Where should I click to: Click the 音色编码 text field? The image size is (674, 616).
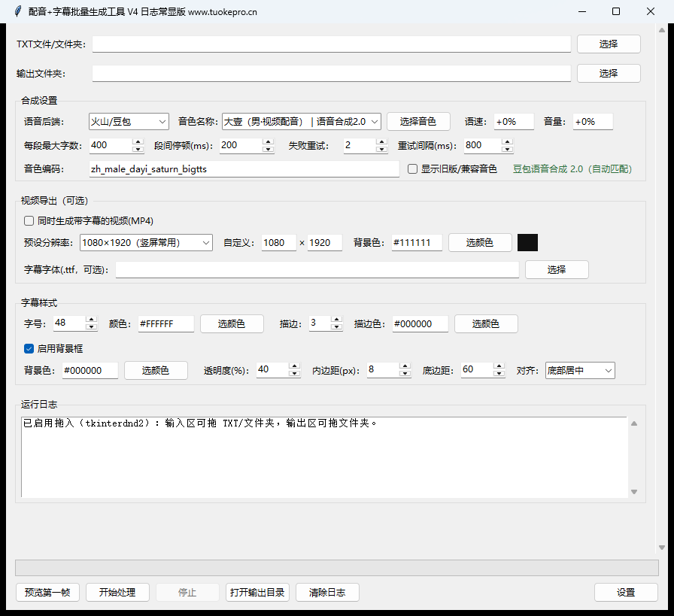click(244, 169)
